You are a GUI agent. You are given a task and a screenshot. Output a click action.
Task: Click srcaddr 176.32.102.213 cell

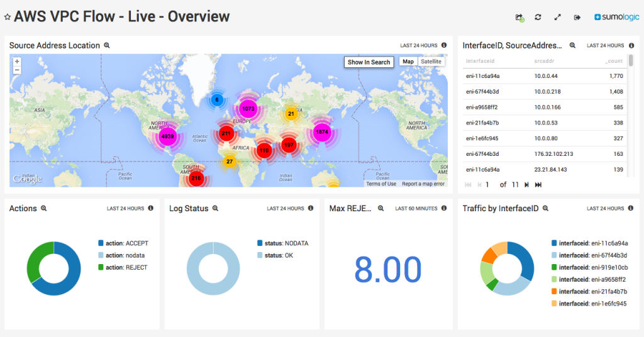tap(553, 154)
